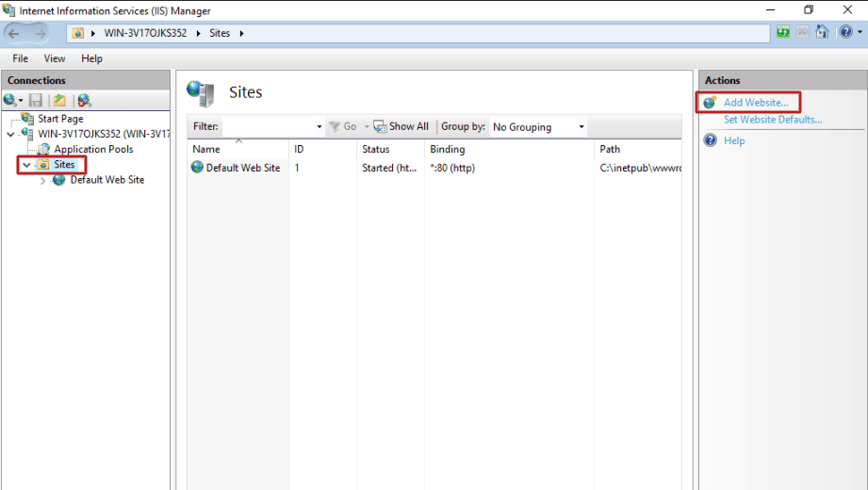
Task: Open the dropdown arrow beside Go
Action: 367,127
